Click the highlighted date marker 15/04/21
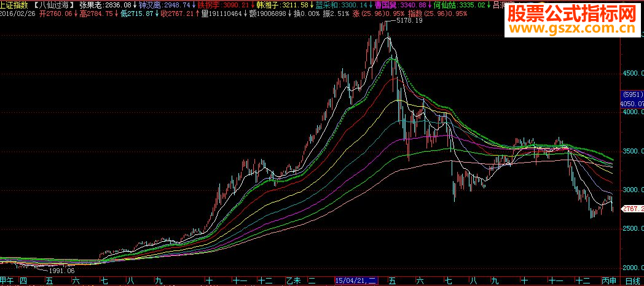This screenshot has width=644, height=286. pos(356,281)
